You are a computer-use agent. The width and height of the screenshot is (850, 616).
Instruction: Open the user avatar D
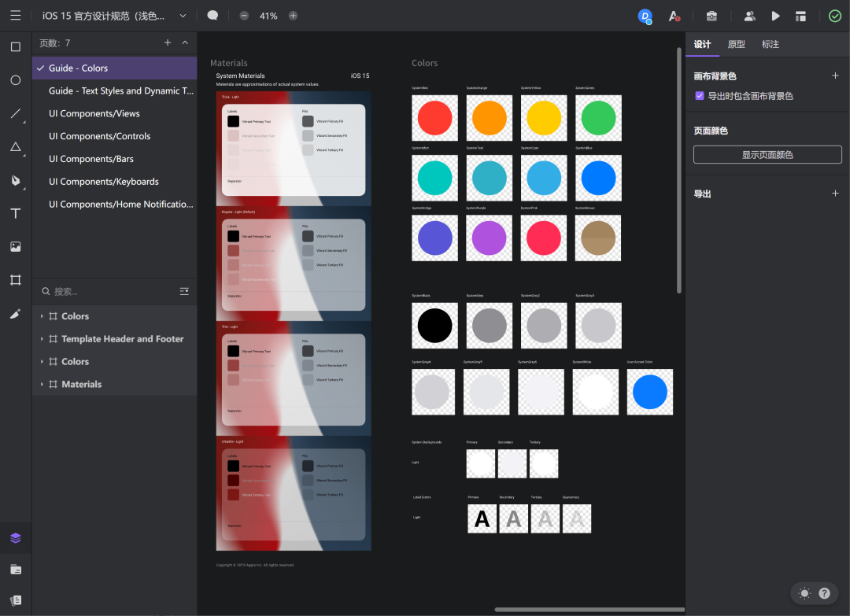tap(645, 17)
